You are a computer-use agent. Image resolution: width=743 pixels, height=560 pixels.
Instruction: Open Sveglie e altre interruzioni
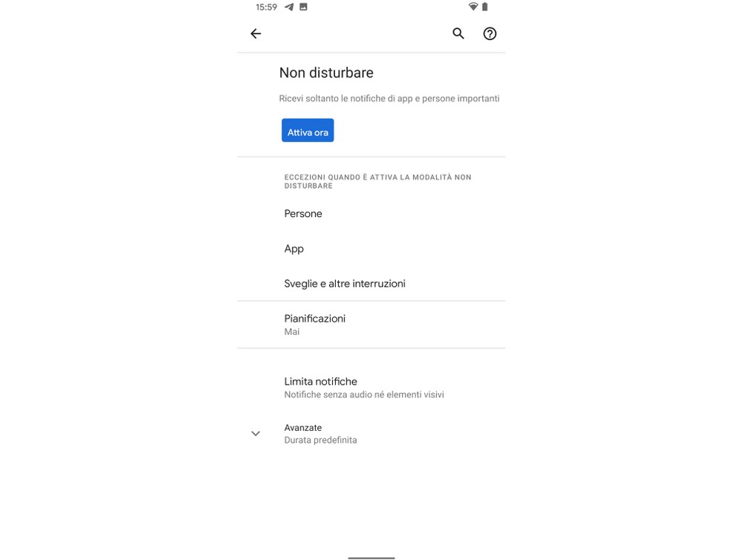[371, 284]
